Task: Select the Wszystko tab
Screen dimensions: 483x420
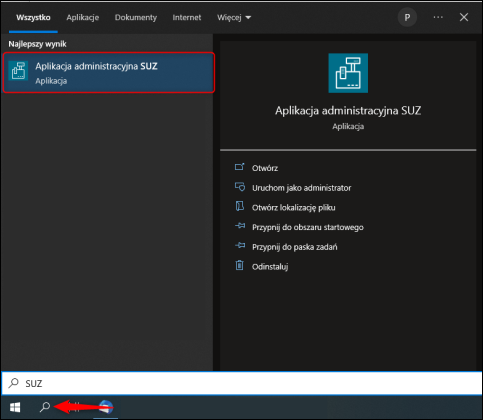Action: (x=33, y=17)
